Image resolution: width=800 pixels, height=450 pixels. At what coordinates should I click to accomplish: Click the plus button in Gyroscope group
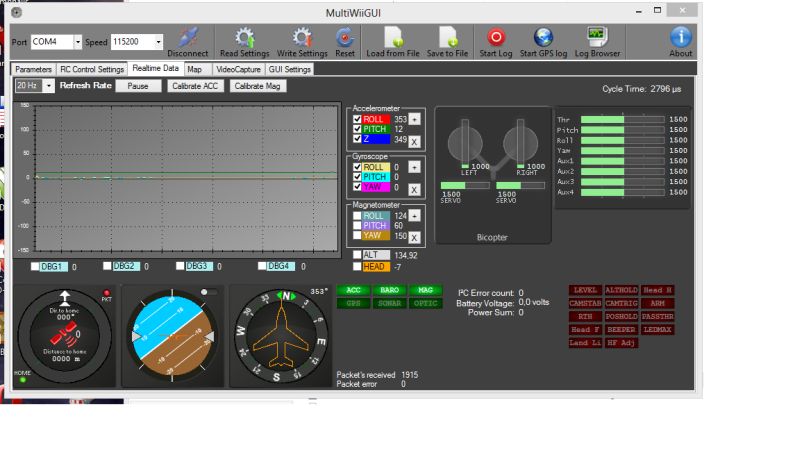click(414, 167)
